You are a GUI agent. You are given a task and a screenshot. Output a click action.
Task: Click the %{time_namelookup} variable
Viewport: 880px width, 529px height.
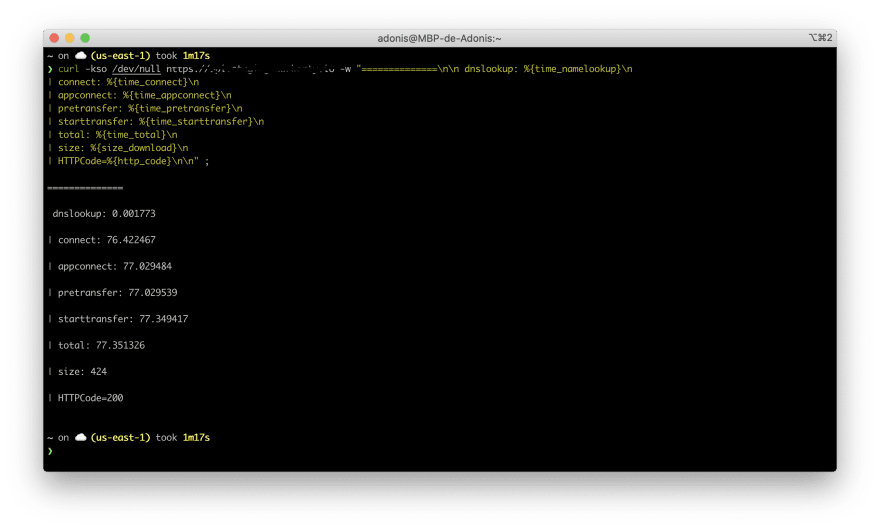click(x=572, y=68)
